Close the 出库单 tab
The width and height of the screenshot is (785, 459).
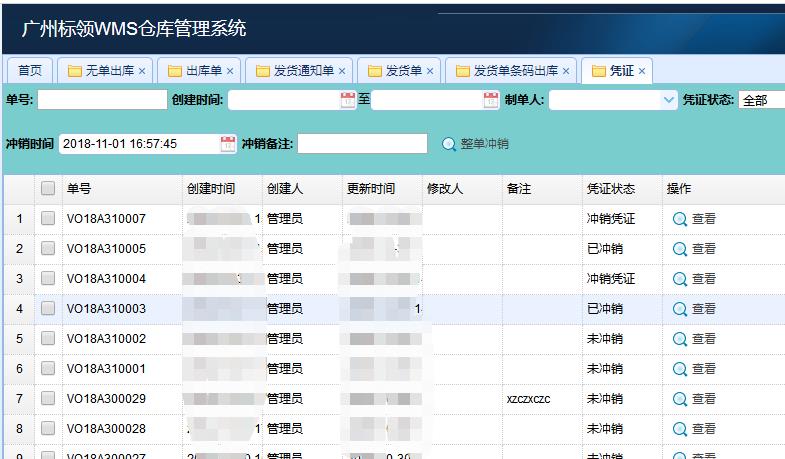coord(229,71)
